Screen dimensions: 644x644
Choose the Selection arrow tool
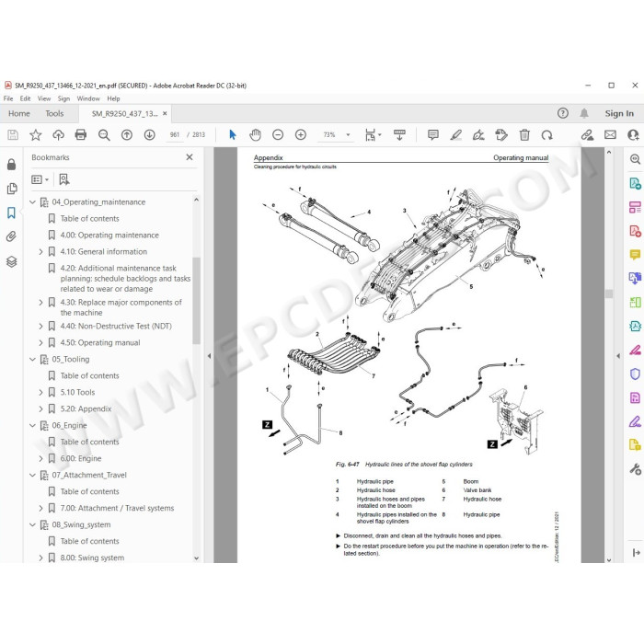coord(233,134)
